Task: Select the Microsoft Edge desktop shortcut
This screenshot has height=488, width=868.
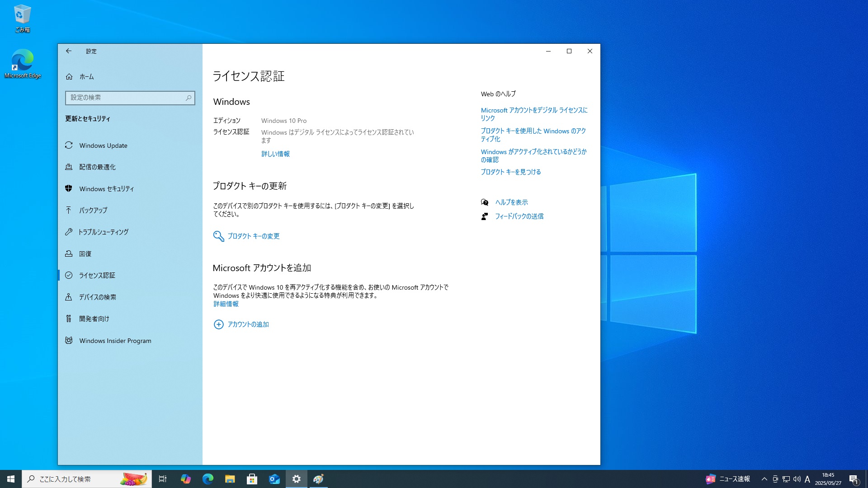Action: point(22,64)
